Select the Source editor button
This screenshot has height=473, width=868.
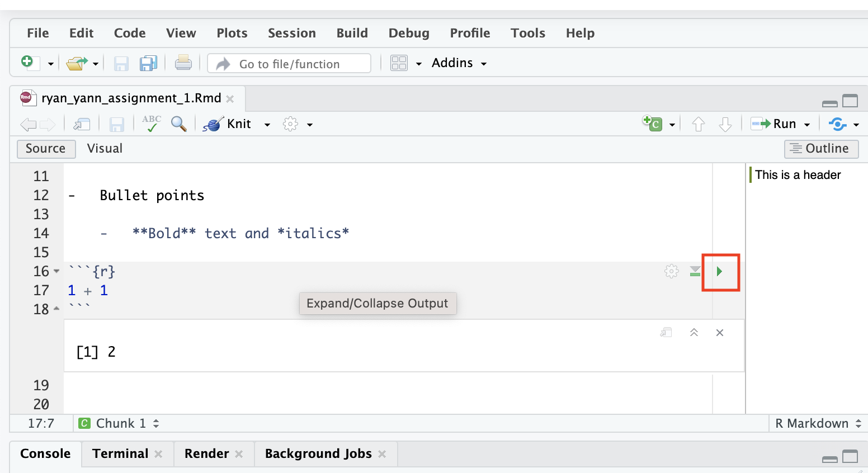(46, 149)
